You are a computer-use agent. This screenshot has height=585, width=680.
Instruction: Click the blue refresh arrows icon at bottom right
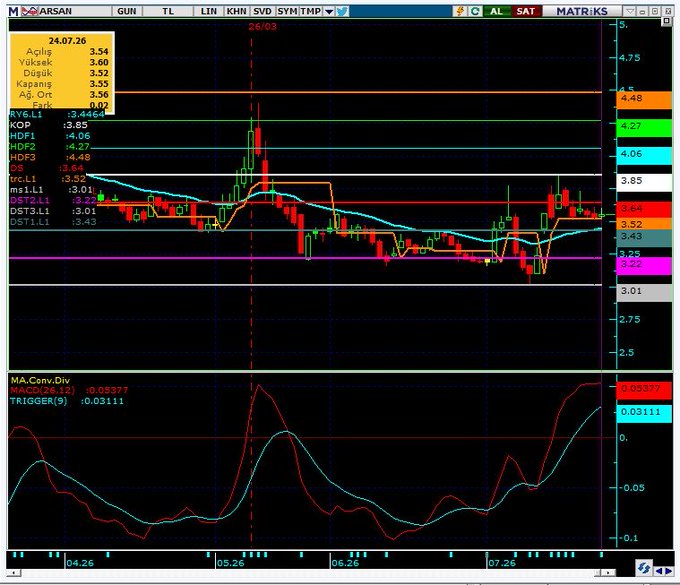(x=644, y=567)
